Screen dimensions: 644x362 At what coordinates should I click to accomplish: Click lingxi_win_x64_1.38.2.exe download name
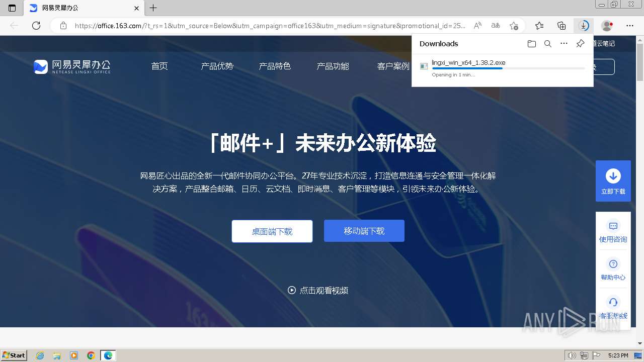click(468, 63)
